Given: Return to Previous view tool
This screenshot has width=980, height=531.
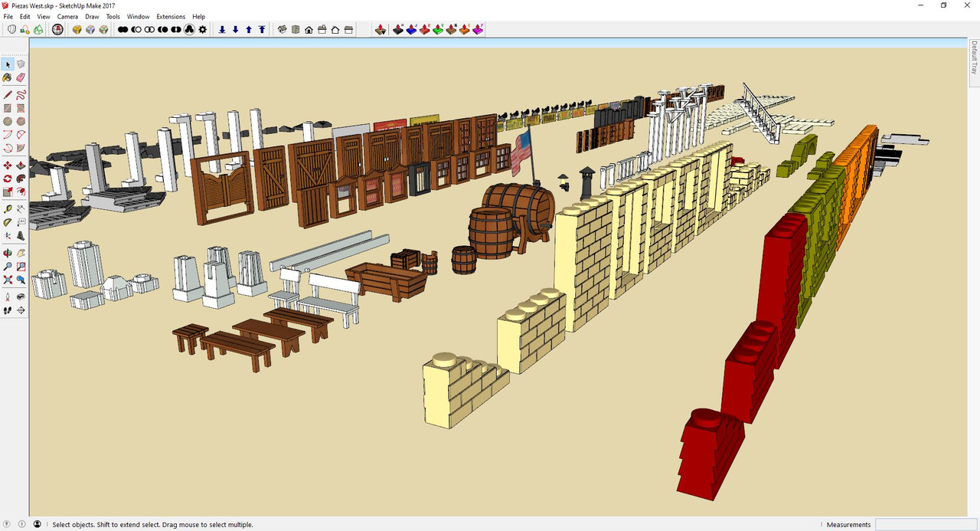Looking at the screenshot, I should point(21,280).
